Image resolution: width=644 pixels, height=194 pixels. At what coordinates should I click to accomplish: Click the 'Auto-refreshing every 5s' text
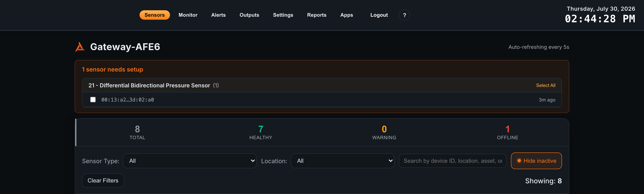tap(539, 47)
